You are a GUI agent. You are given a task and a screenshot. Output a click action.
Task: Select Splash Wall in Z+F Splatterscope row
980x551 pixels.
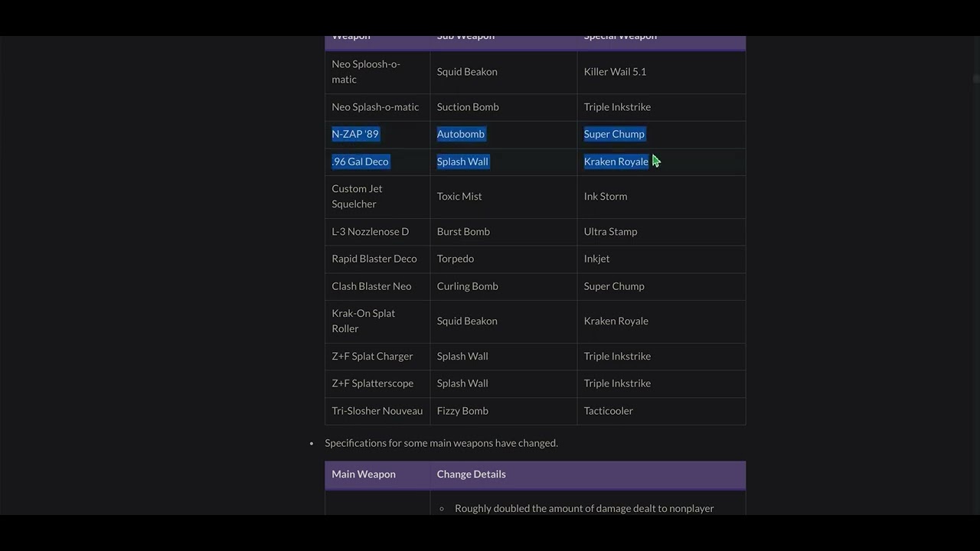pos(503,383)
